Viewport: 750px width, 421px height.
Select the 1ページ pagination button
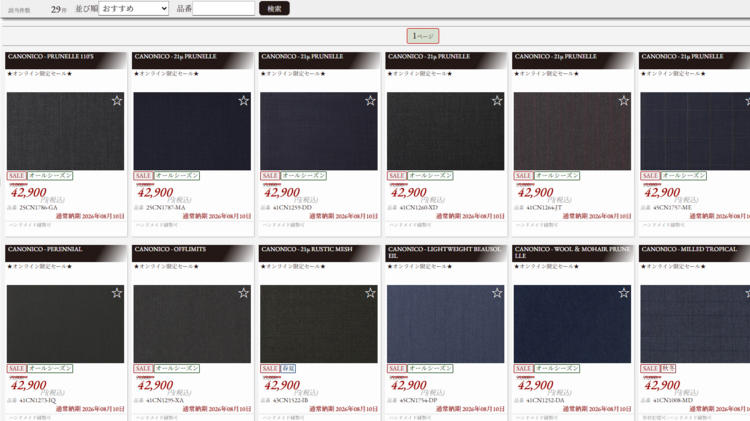coord(423,36)
